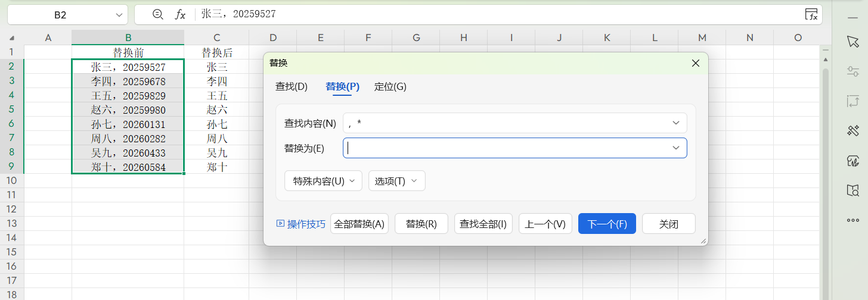Expand the 替换为 history dropdown arrow
This screenshot has height=300, width=868.
676,148
